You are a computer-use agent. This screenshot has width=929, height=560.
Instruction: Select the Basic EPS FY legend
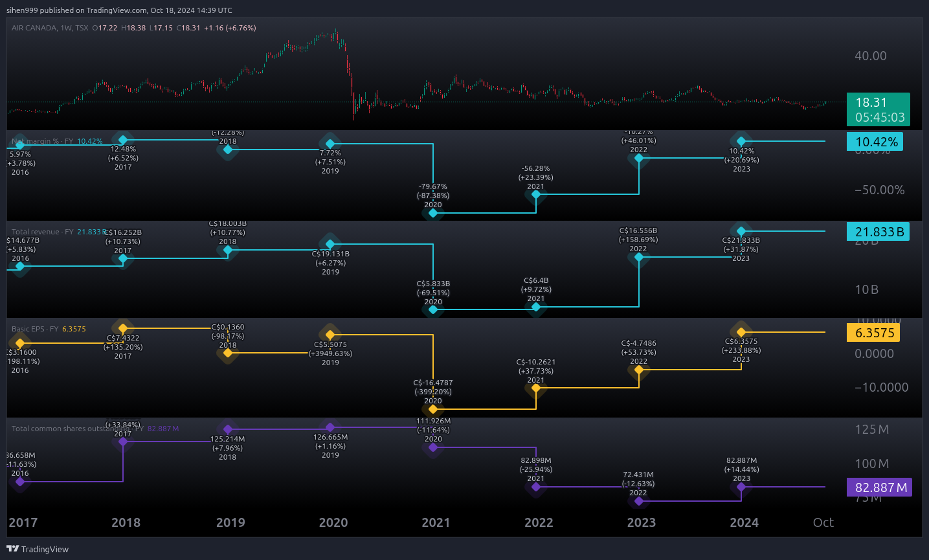click(x=49, y=329)
